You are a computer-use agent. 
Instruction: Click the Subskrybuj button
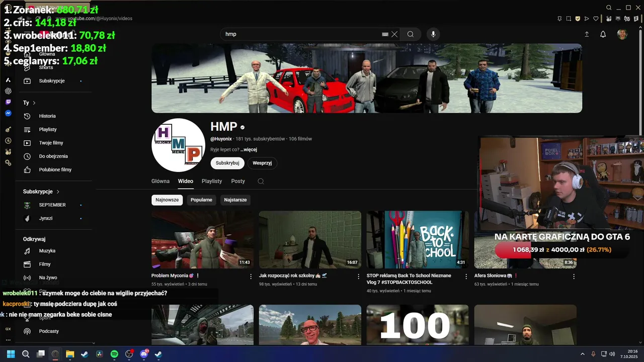pos(227,163)
